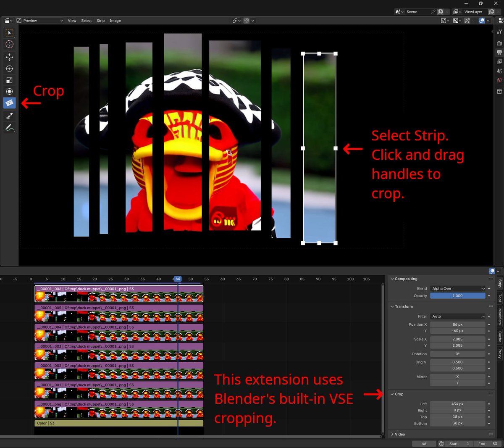Click the current frame 46 playhead marker

pyautogui.click(x=178, y=279)
